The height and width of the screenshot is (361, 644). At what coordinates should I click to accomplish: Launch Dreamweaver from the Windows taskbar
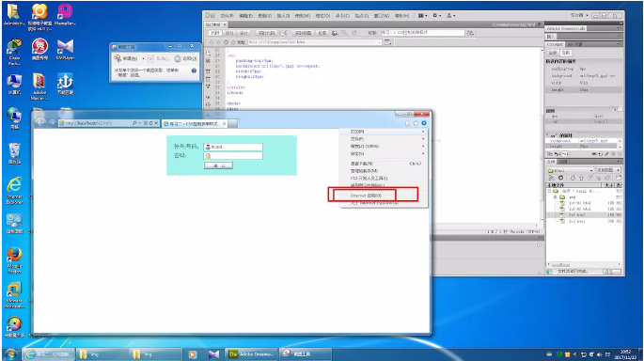(x=251, y=354)
